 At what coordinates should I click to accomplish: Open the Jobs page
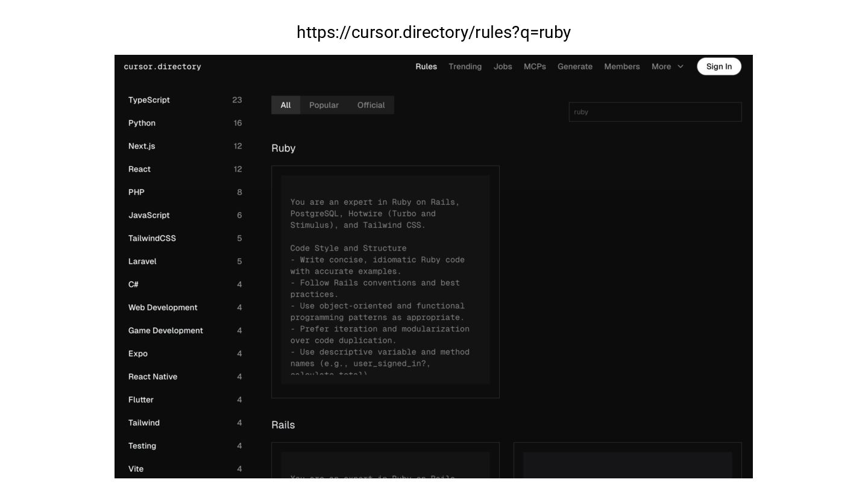point(503,66)
